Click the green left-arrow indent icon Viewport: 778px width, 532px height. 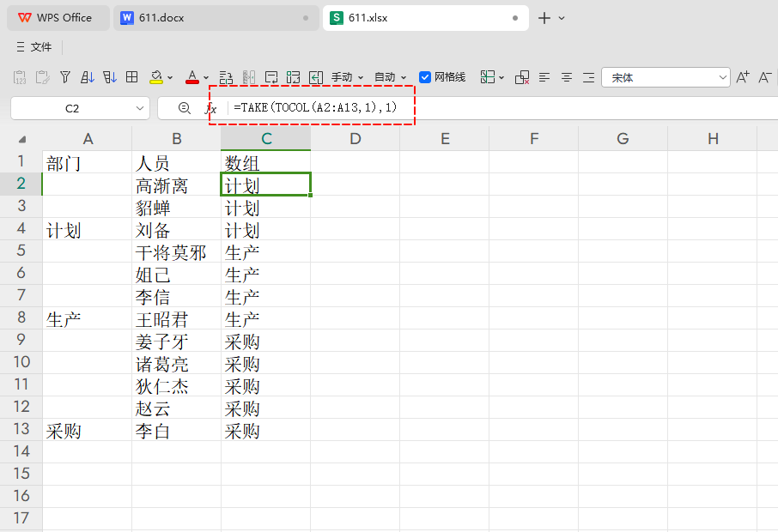[315, 77]
